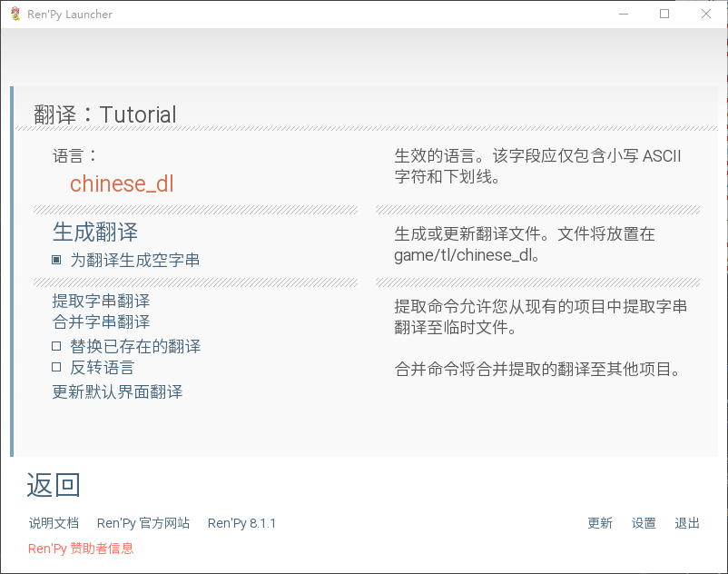728x574 pixels.
Task: Close the Ren'Py Launcher window
Action: click(705, 14)
